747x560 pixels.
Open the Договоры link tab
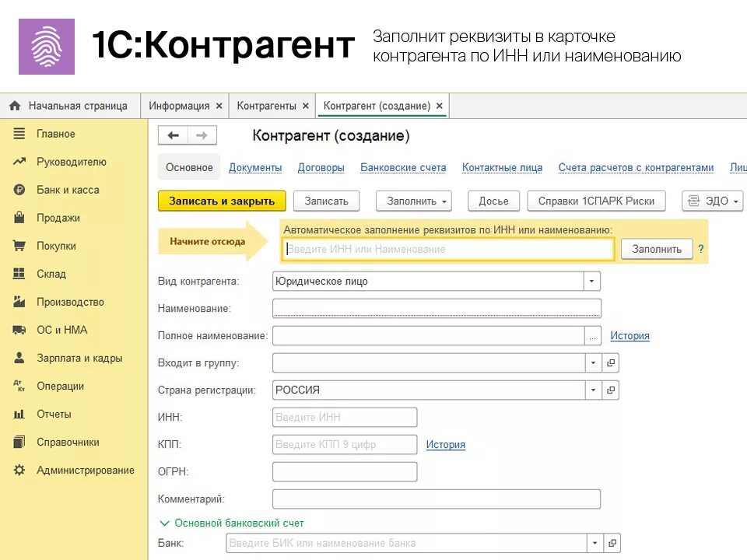click(x=321, y=168)
